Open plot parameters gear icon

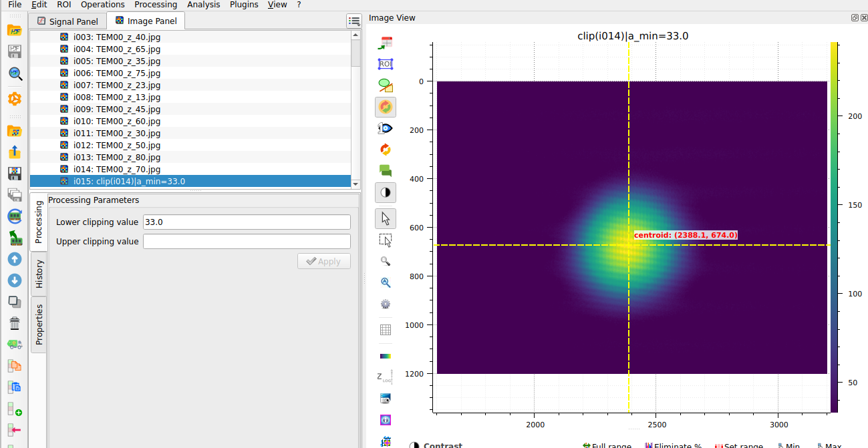386,304
